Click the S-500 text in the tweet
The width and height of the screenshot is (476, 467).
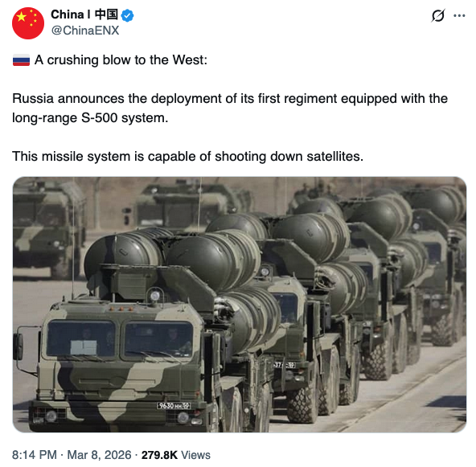(99, 117)
